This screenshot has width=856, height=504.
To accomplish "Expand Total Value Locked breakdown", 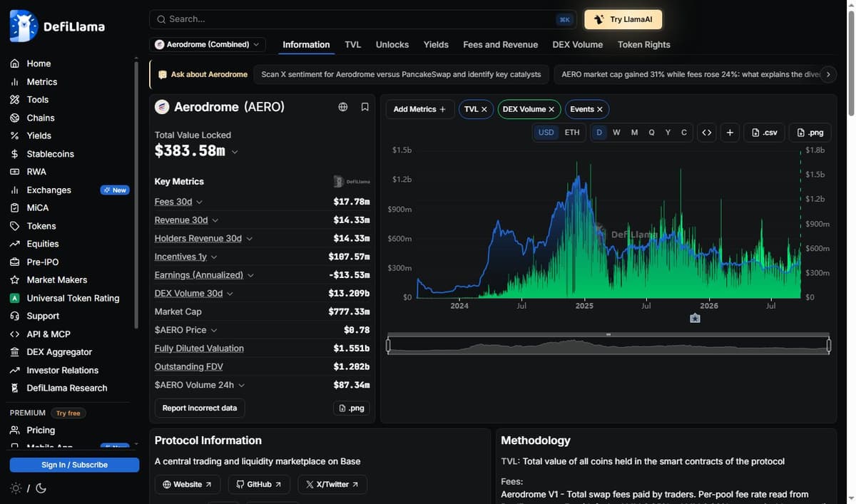I will [x=235, y=152].
